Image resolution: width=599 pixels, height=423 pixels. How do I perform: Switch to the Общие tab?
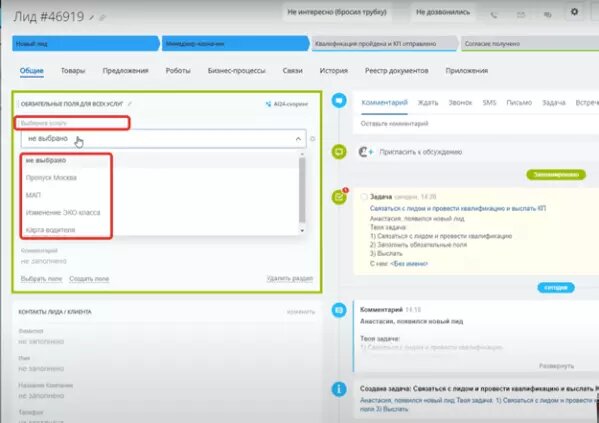tap(32, 71)
